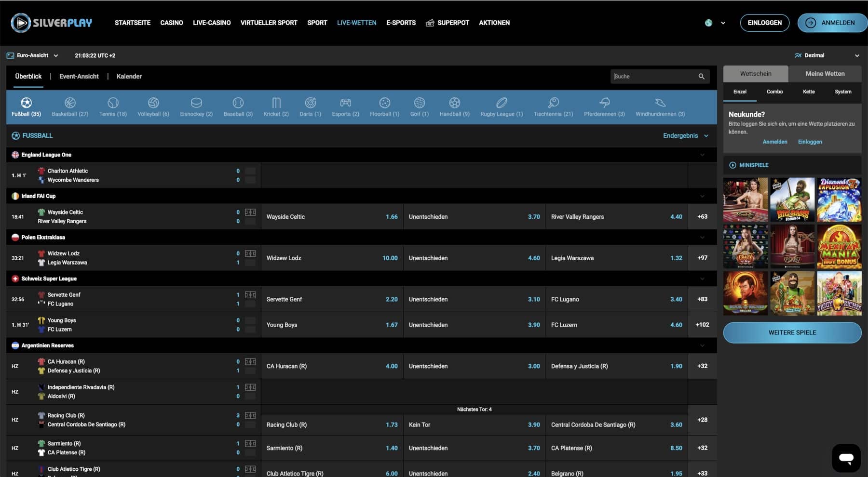The width and height of the screenshot is (868, 477).
Task: Open pitch tracker for Widzew Lodz match
Action: [x=250, y=253]
